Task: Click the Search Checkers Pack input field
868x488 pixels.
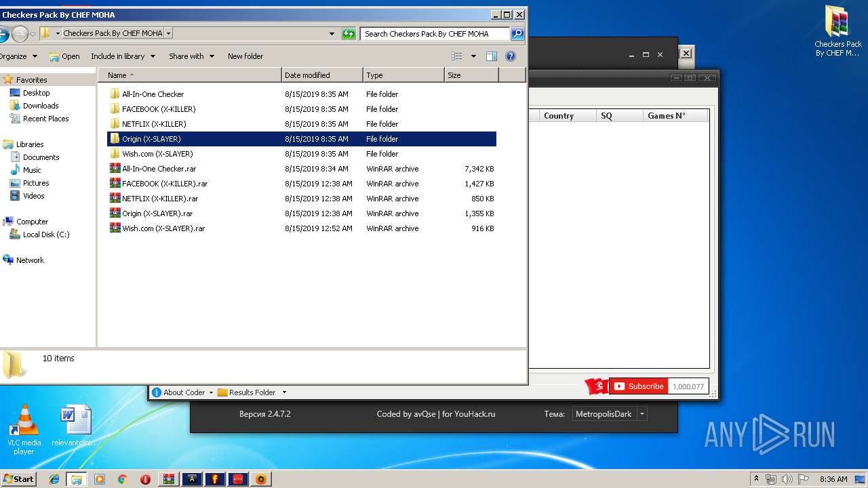Action: (x=434, y=33)
